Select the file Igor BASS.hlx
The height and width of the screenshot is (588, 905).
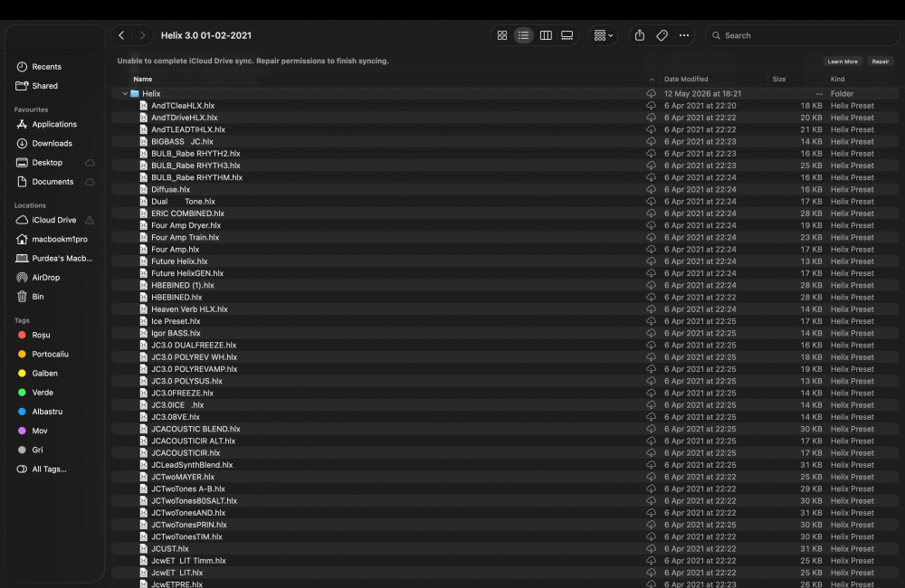[505, 333]
